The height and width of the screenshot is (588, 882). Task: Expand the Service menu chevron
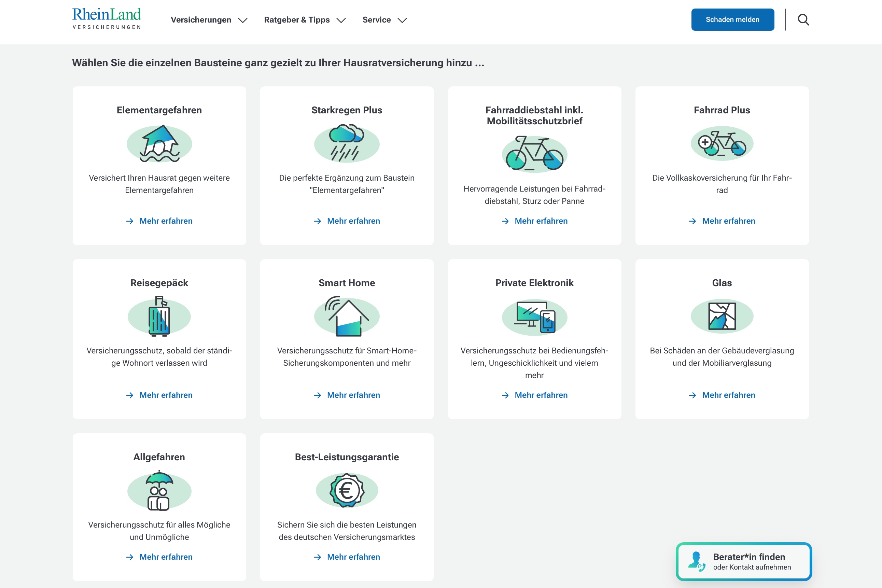point(402,20)
